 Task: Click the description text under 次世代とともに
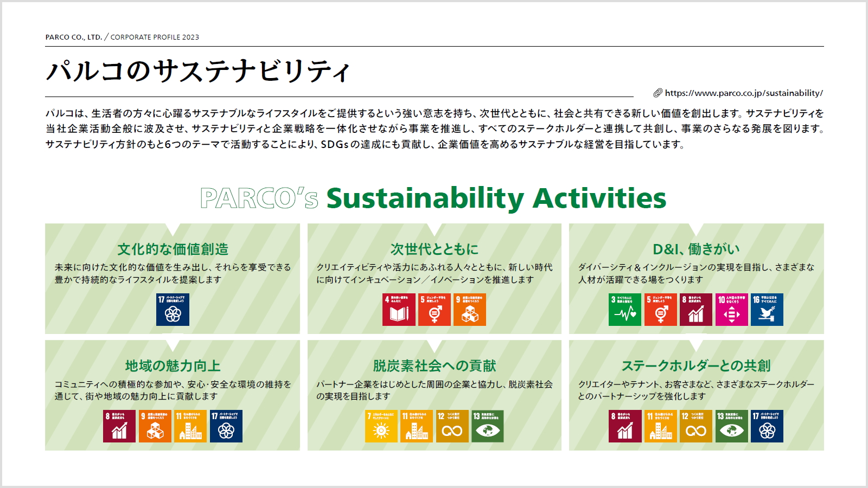[x=435, y=273]
